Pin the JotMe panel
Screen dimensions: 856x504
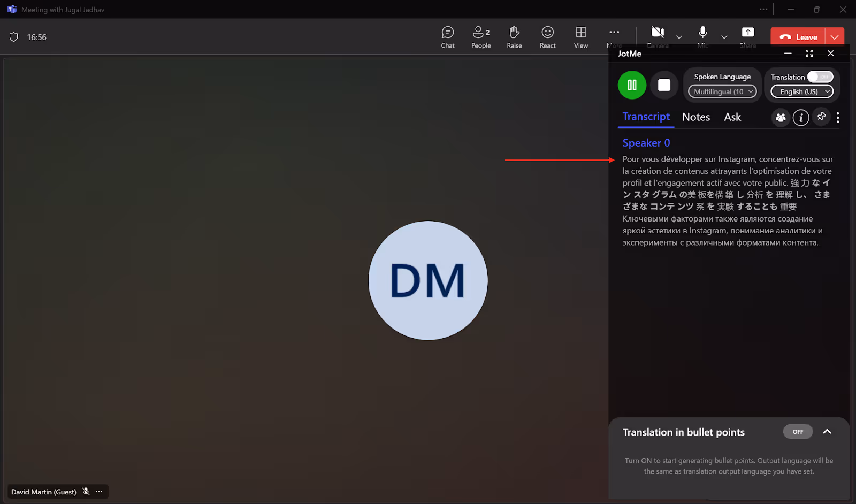pyautogui.click(x=821, y=117)
